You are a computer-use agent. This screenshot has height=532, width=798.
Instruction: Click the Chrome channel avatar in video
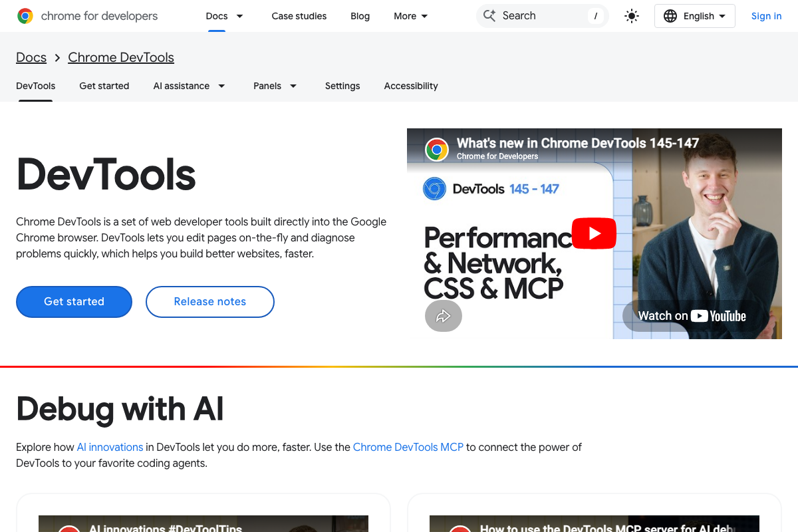(437, 149)
